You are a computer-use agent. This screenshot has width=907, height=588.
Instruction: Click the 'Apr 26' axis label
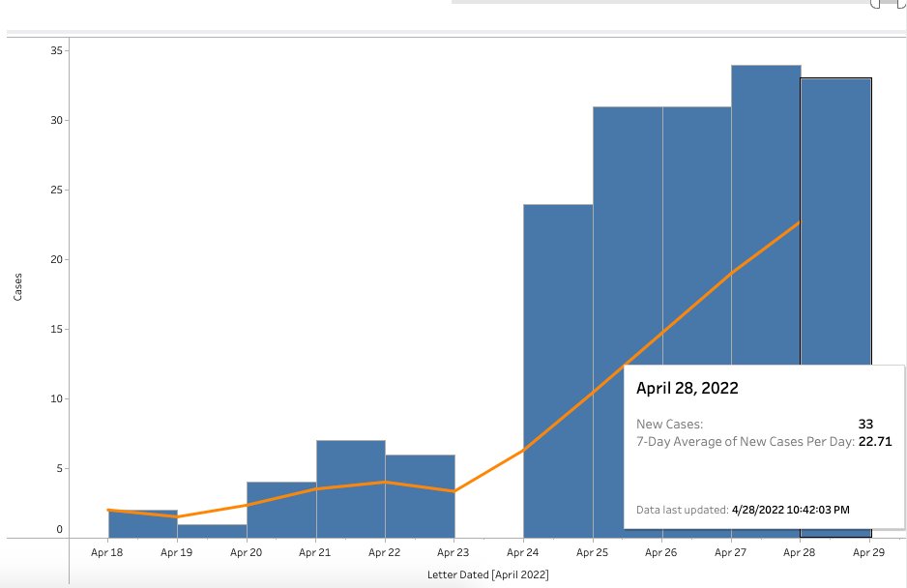pyautogui.click(x=660, y=552)
